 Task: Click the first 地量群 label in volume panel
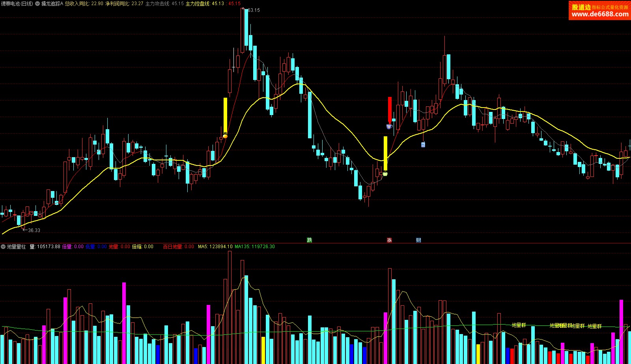[x=519, y=325]
